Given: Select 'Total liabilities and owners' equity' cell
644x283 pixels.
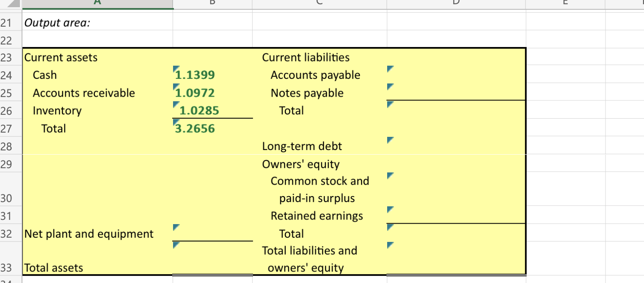Looking at the screenshot, I should [319, 258].
